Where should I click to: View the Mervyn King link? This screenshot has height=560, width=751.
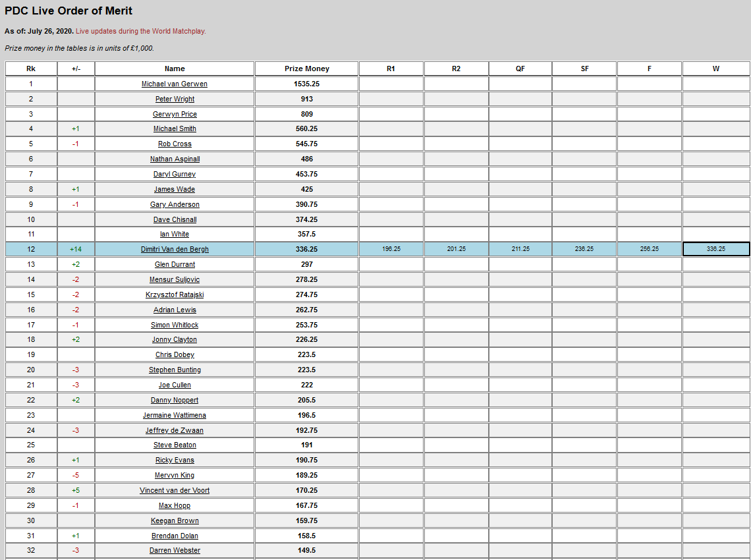point(175,475)
